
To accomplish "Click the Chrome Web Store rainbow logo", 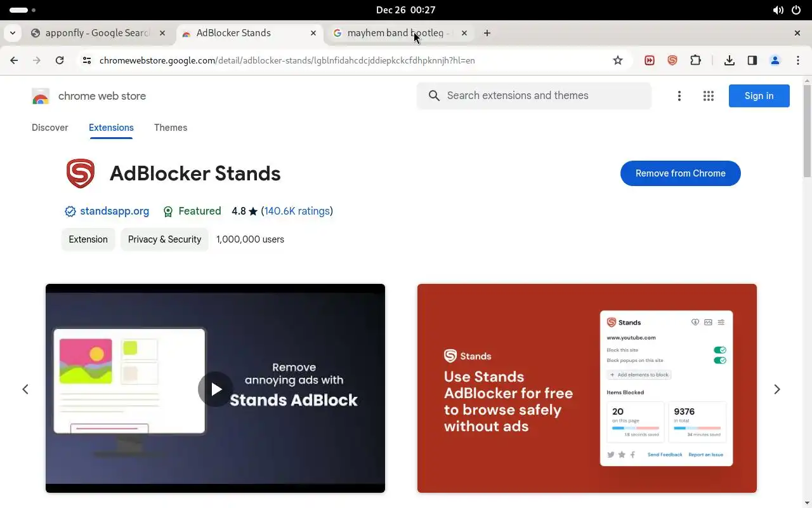I will (41, 96).
